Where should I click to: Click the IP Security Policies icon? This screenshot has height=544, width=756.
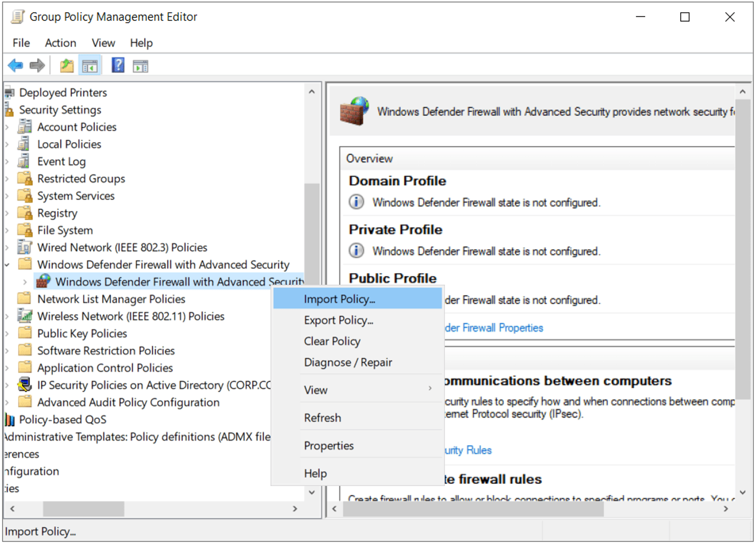coord(25,385)
